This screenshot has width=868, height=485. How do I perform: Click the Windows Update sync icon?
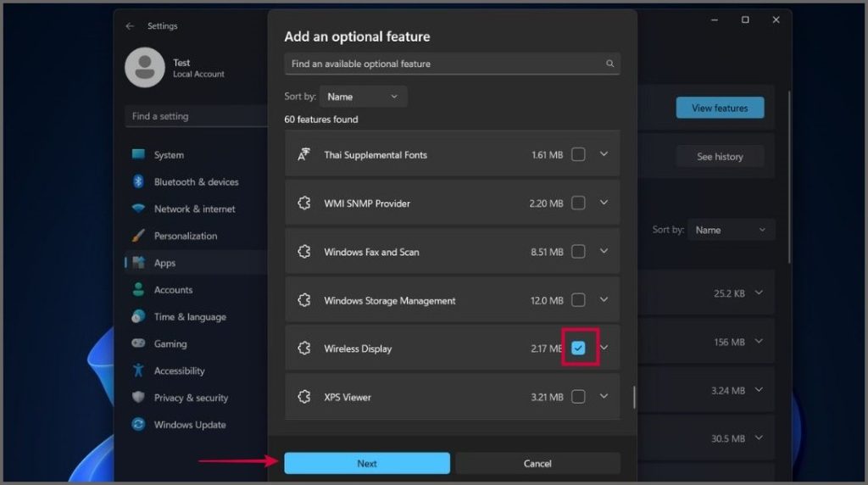pos(138,424)
